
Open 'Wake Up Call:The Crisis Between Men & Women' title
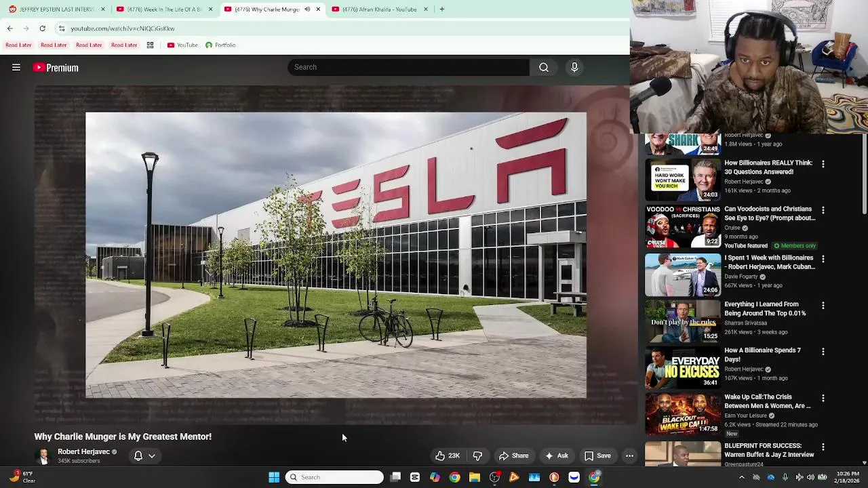click(x=767, y=401)
